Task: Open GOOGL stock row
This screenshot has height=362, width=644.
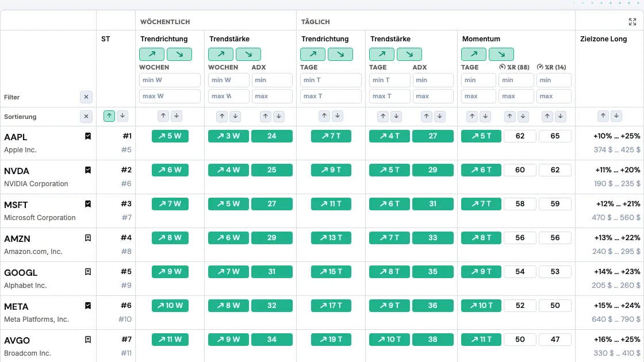Action: (322, 279)
